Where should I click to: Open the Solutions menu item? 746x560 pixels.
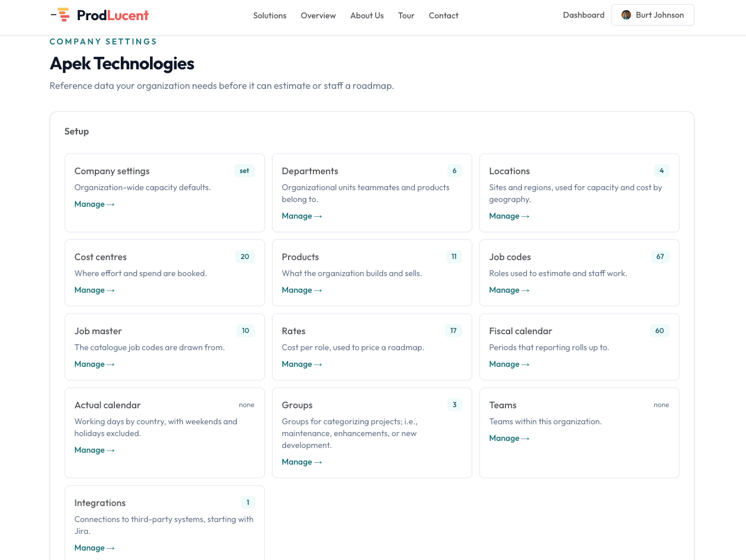[x=270, y=15]
